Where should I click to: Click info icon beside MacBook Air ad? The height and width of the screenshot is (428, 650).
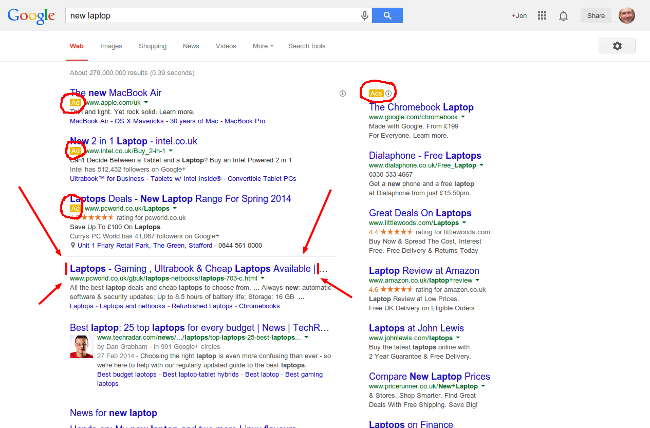click(x=343, y=94)
